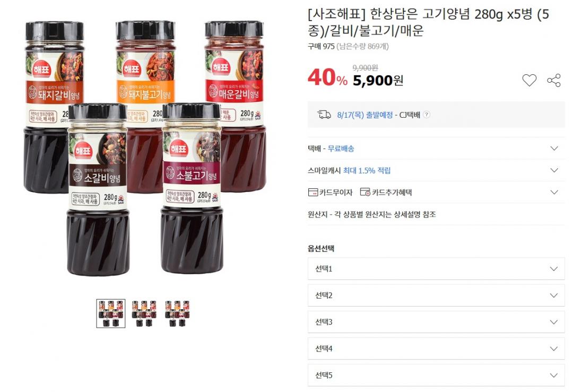Open the 선택1 option dropdown

pyautogui.click(x=436, y=269)
